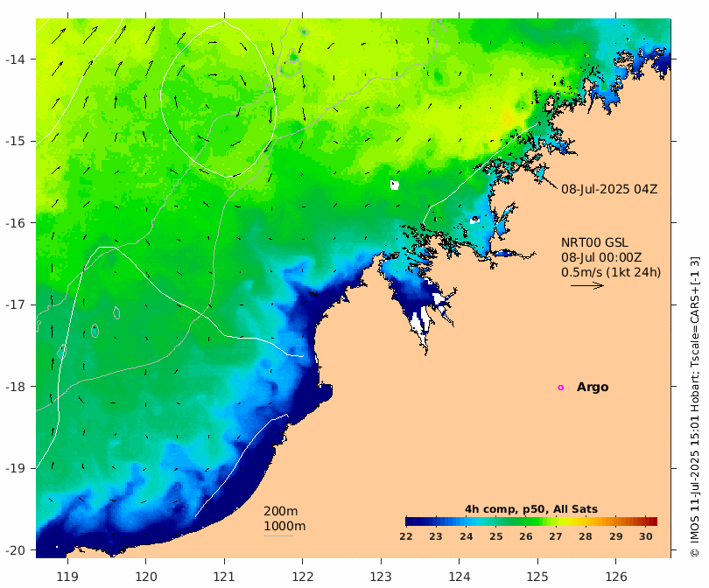Click the '30' color bar tick label

click(x=646, y=536)
